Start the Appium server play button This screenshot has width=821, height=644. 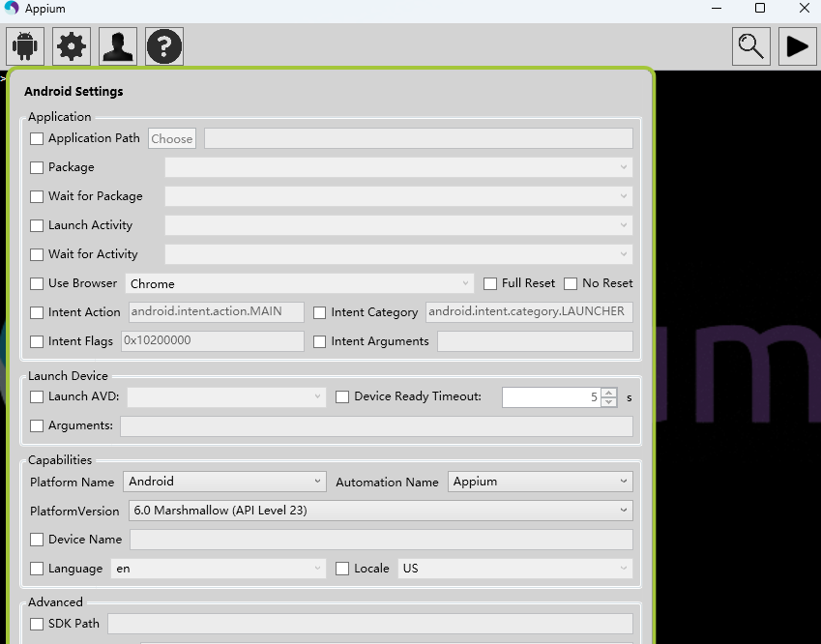(798, 46)
